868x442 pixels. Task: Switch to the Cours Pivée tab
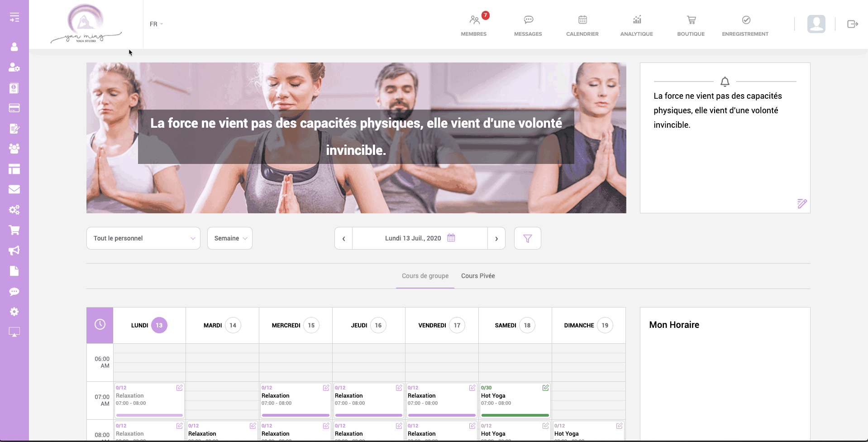coord(478,276)
